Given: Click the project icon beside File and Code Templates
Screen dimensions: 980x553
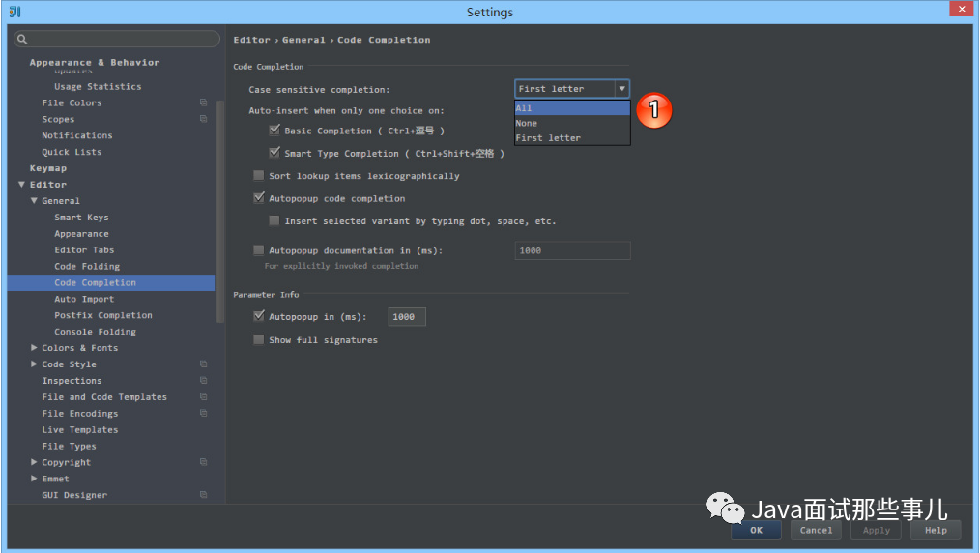Looking at the screenshot, I should (x=203, y=396).
